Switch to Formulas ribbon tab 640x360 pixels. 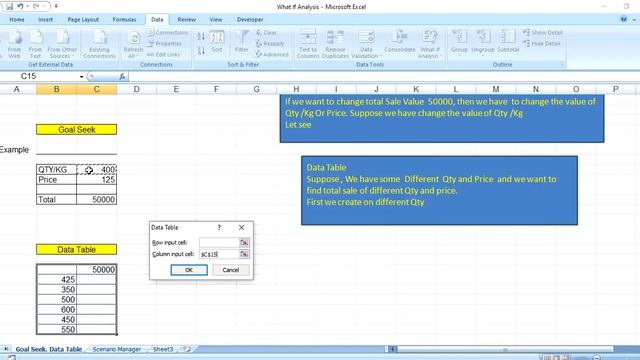(x=124, y=20)
